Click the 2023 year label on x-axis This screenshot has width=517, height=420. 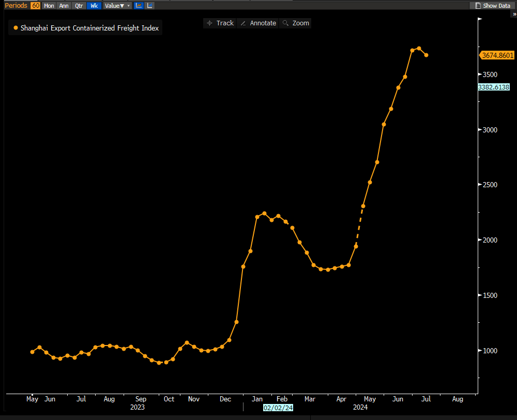point(138,407)
